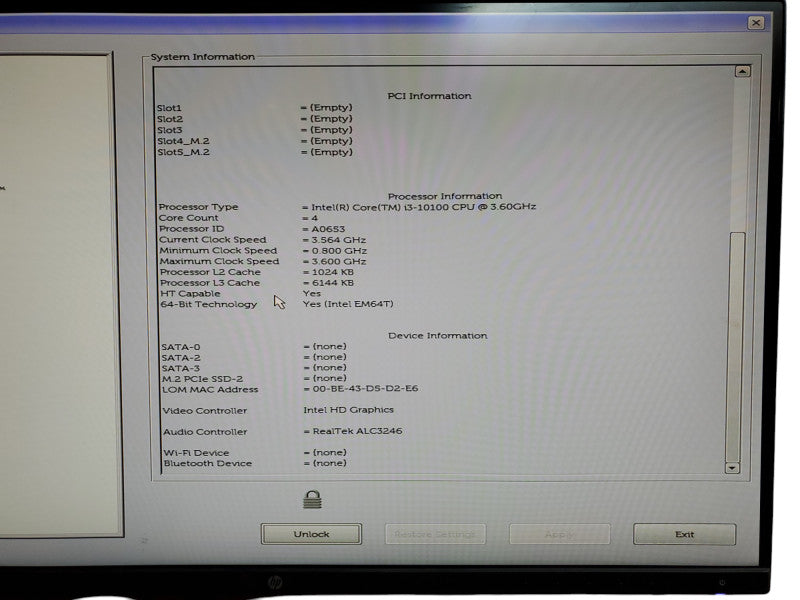800x600 pixels.
Task: Click the Intel HD Graphics value
Action: coord(348,410)
